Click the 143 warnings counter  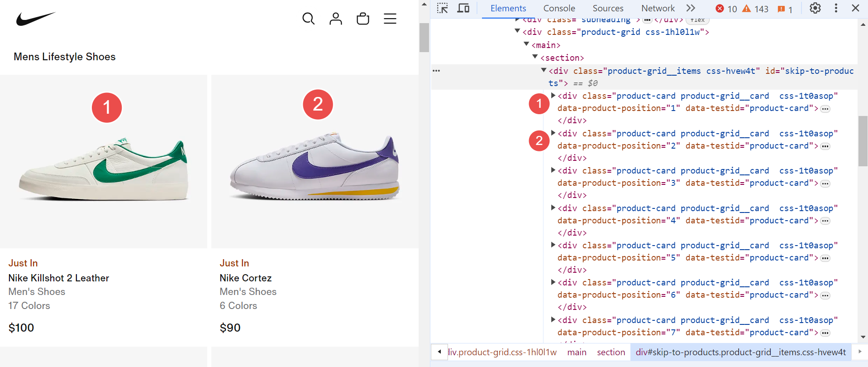[755, 9]
